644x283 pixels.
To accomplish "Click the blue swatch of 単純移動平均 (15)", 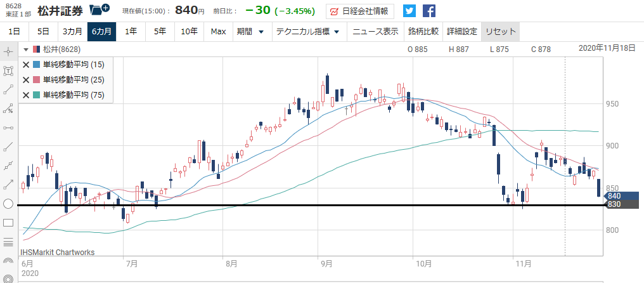I will 37,65.
